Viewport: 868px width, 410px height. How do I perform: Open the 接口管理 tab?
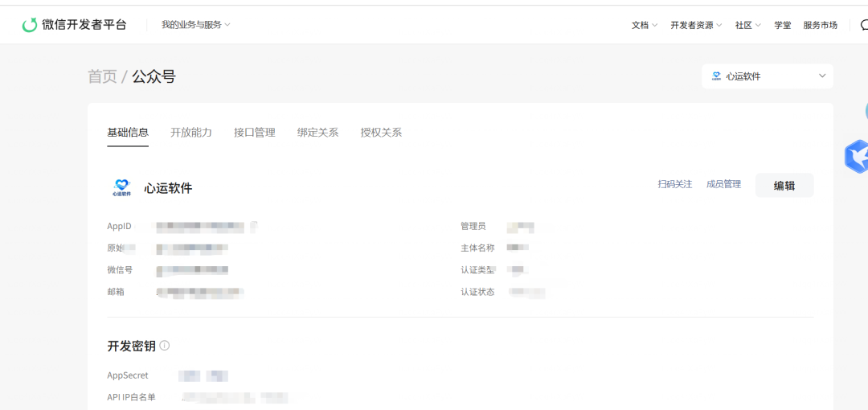pos(255,133)
